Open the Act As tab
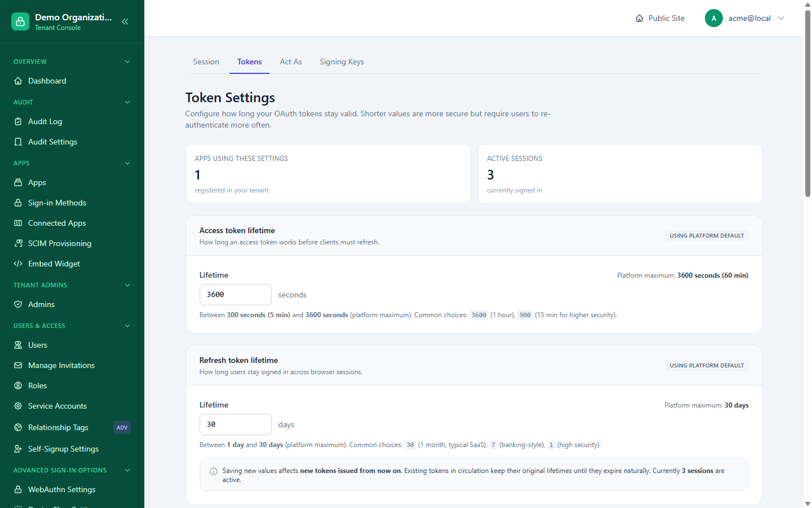812x508 pixels. pos(291,62)
